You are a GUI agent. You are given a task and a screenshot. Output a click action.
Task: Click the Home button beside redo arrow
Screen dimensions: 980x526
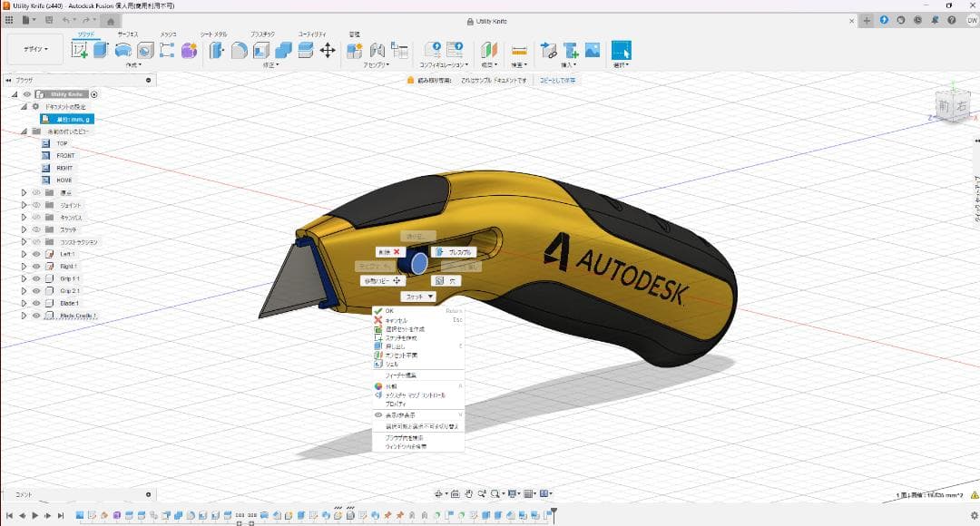pyautogui.click(x=110, y=20)
